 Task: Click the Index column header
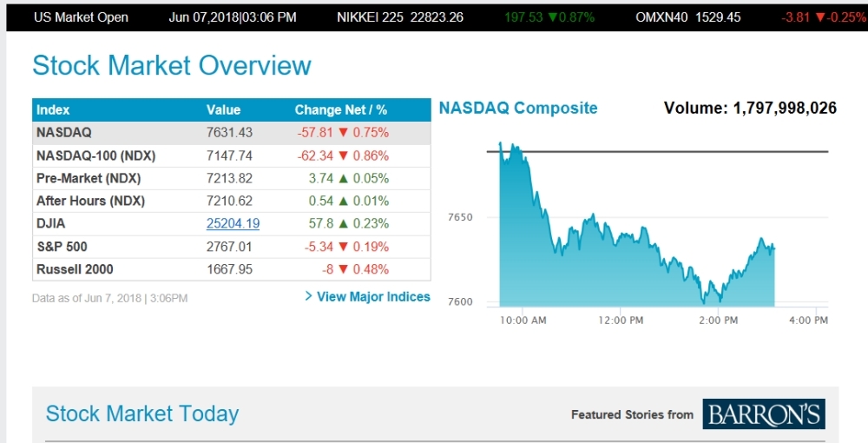[53, 109]
